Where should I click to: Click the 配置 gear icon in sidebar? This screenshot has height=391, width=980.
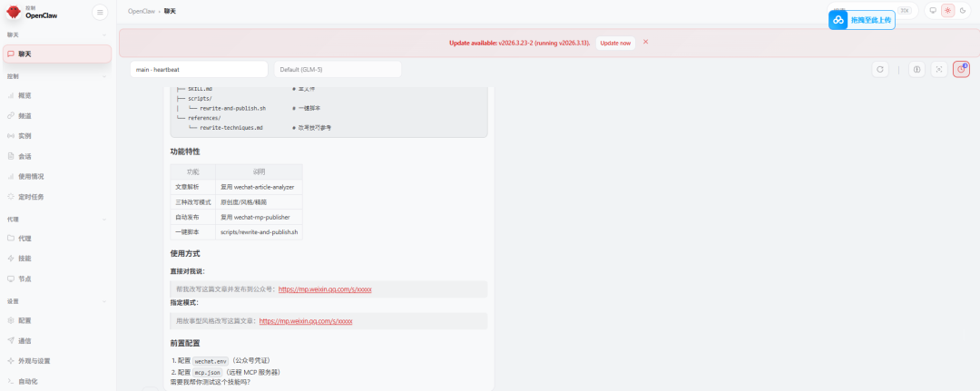[11, 320]
